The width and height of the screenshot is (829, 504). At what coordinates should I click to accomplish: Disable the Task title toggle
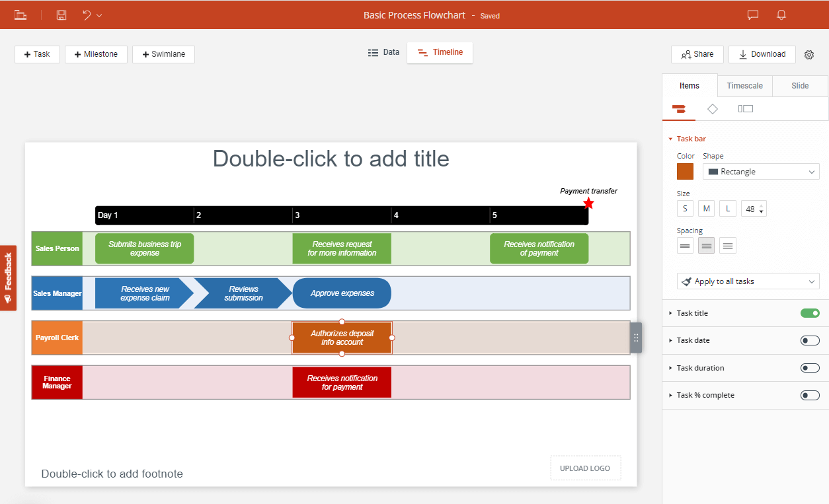pyautogui.click(x=809, y=313)
